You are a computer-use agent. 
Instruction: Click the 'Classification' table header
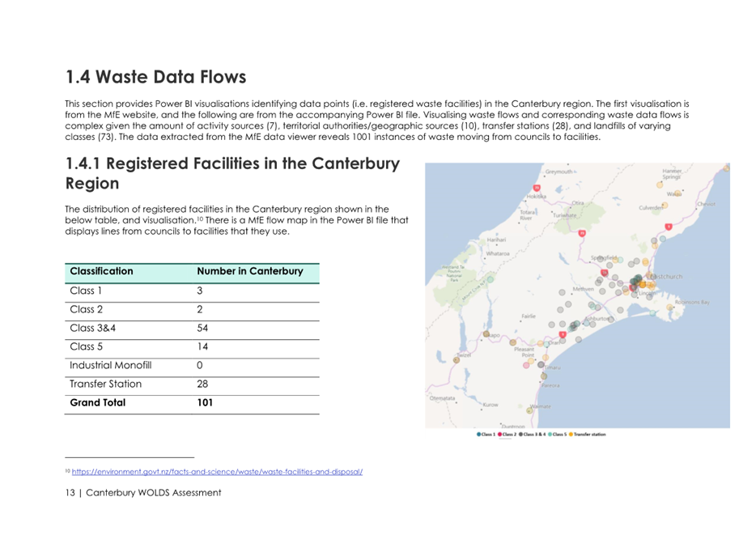(101, 271)
